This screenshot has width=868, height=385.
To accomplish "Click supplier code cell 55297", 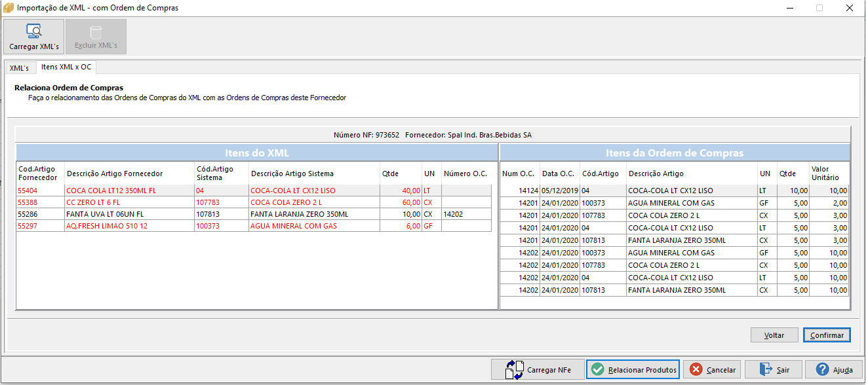I will (x=40, y=226).
